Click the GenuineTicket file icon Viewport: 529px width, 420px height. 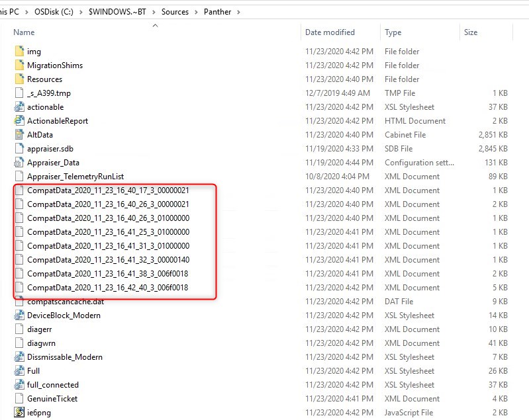tap(20, 398)
